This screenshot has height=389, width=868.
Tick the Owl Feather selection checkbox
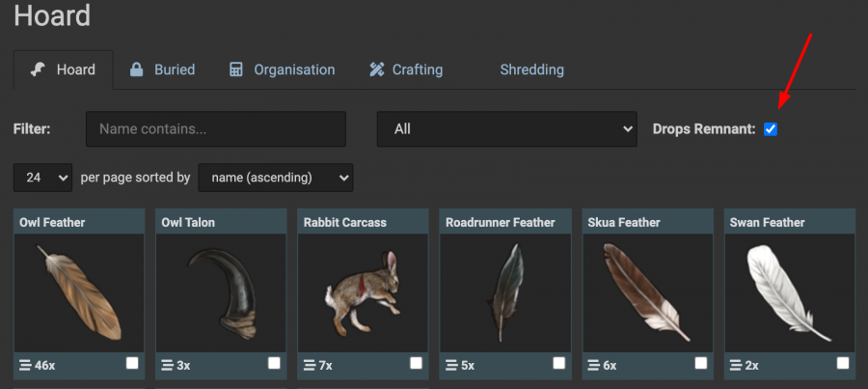tap(132, 363)
